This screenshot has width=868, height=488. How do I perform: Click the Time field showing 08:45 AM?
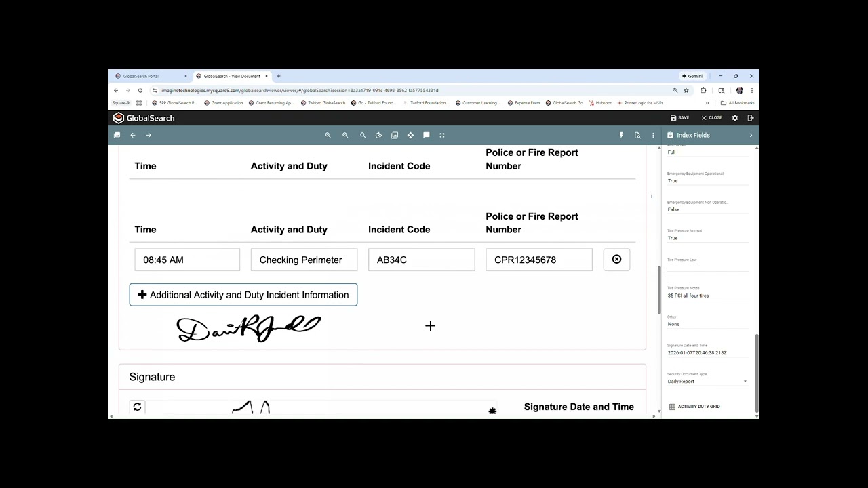coord(187,260)
